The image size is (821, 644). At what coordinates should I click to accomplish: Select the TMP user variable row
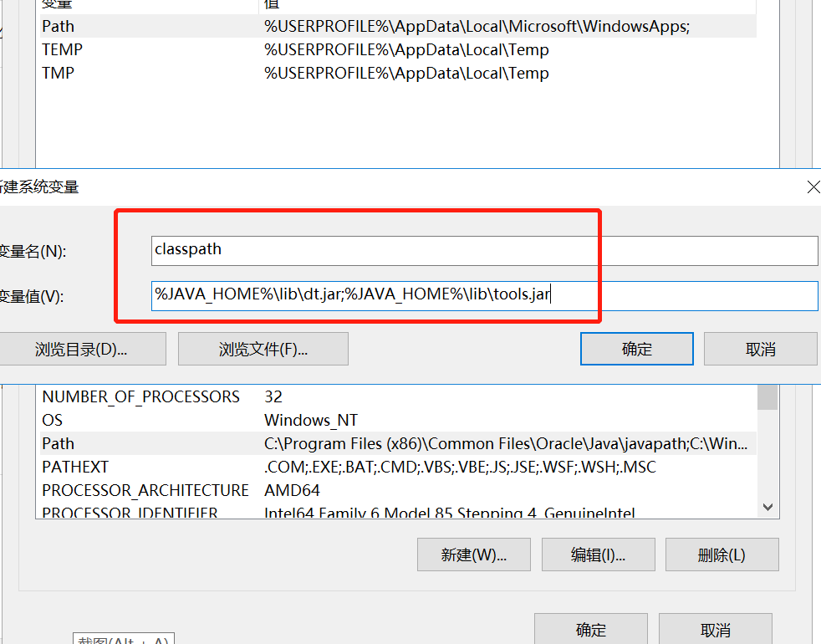398,73
